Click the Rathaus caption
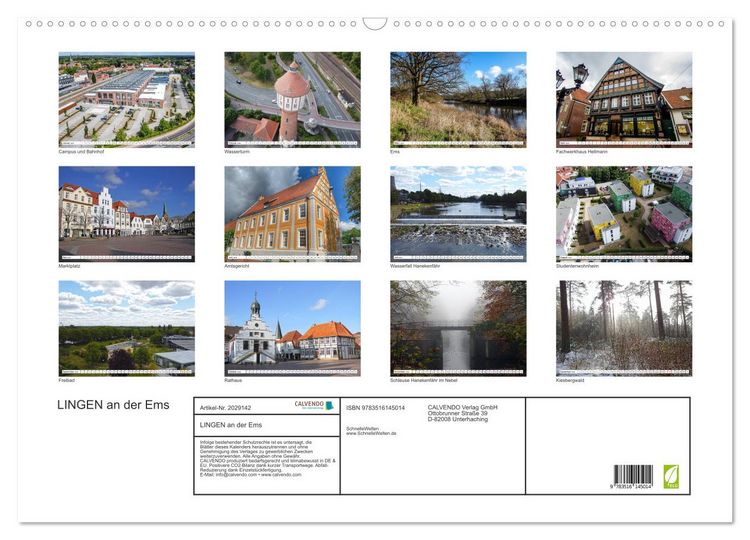 pyautogui.click(x=233, y=380)
